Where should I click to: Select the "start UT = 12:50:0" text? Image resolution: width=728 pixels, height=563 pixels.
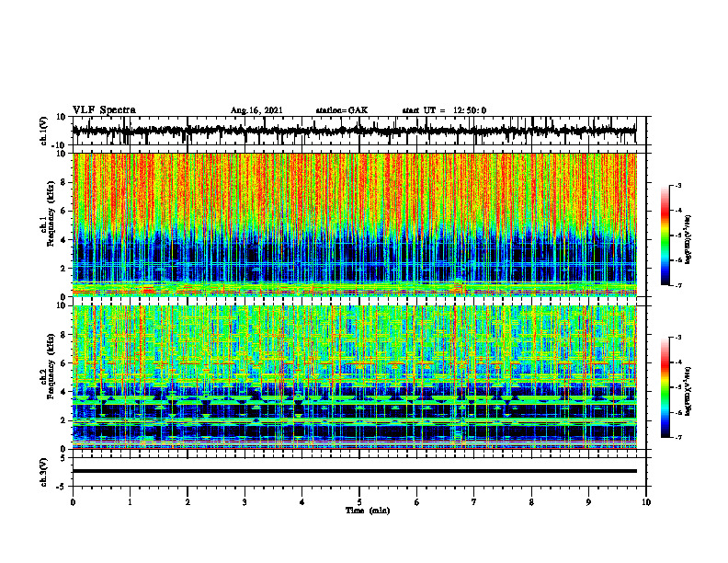pos(444,110)
